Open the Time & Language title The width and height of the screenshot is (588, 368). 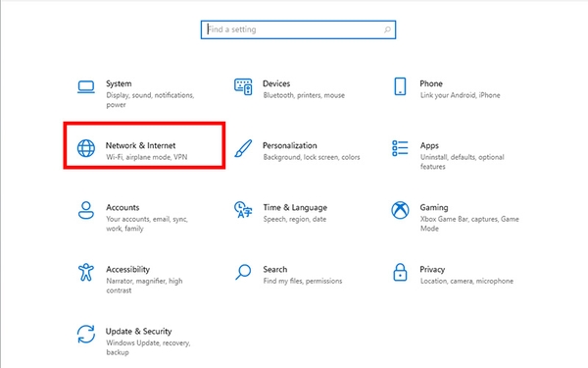295,208
